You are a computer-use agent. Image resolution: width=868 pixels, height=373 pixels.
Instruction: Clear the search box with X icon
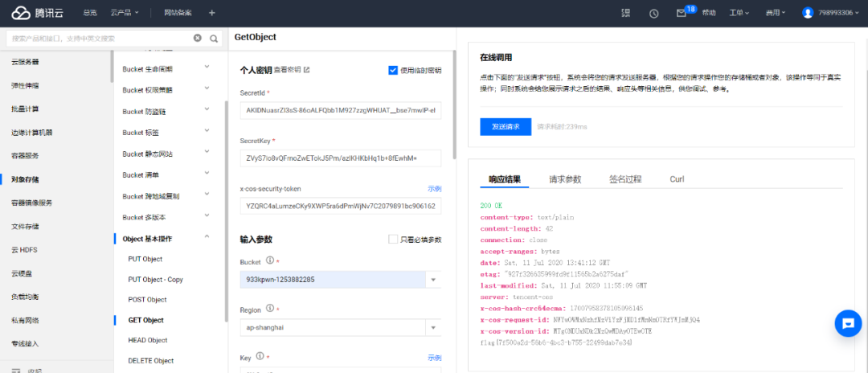[198, 39]
